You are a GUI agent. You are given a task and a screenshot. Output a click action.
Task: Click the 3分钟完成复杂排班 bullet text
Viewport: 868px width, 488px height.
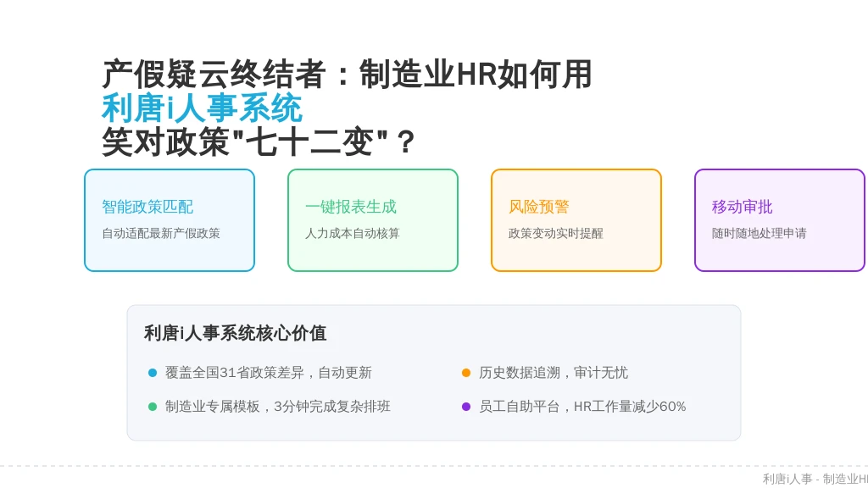(332, 407)
